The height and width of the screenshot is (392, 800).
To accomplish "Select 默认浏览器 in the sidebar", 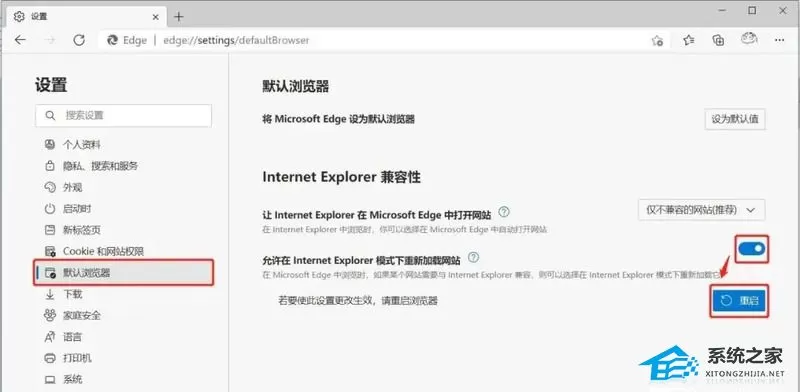I will [x=124, y=273].
